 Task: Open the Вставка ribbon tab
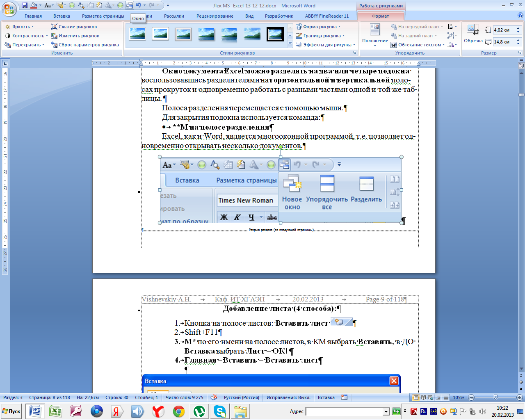(62, 16)
